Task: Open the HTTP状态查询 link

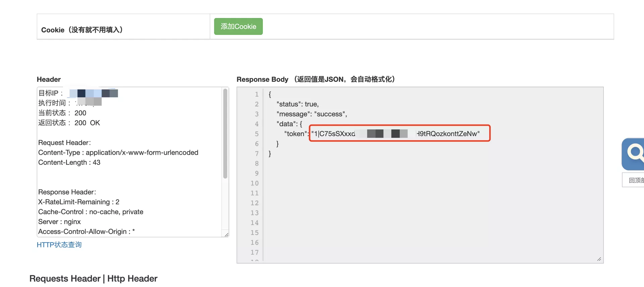Action: pyautogui.click(x=59, y=245)
